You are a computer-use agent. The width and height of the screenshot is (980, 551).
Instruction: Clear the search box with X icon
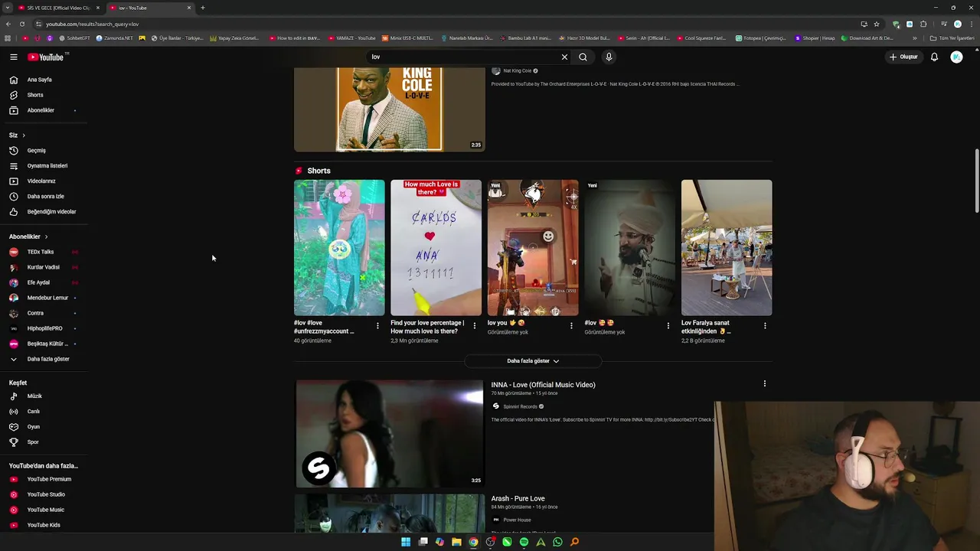coord(564,57)
